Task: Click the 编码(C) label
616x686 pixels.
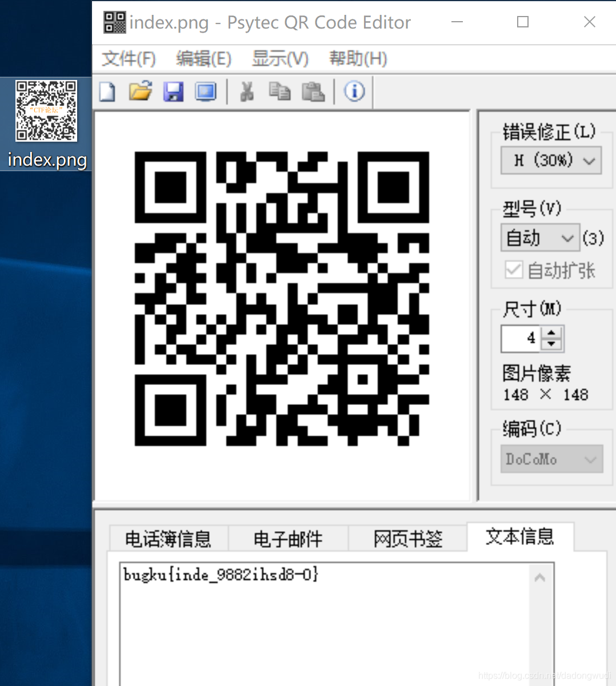Action: [532, 428]
